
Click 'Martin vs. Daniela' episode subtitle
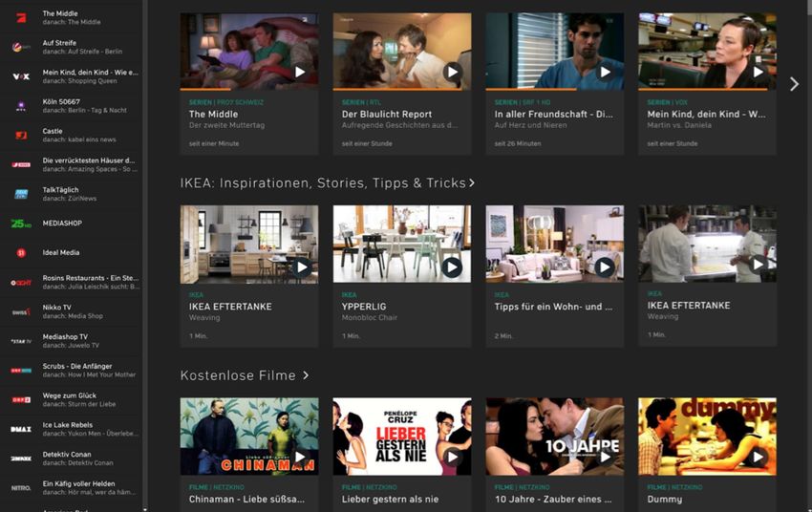point(679,125)
